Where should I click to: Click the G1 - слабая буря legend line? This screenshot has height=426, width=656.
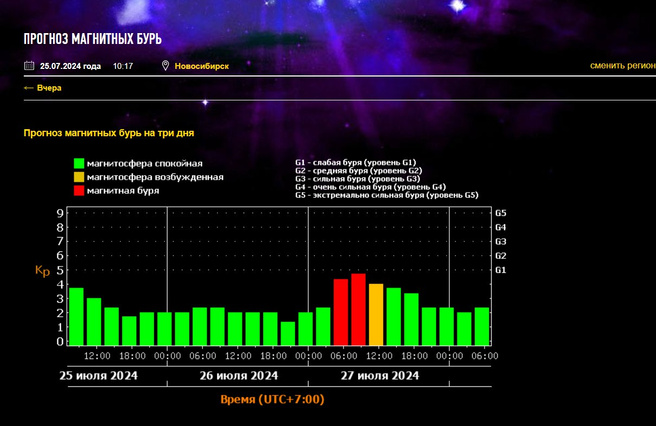coord(356,162)
